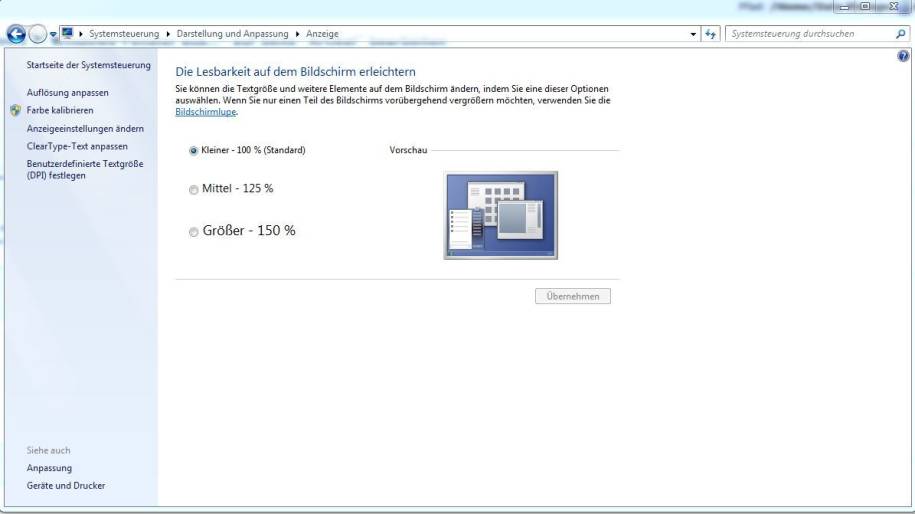915x514 pixels.
Task: Click the computer icon in address bar
Action: click(x=68, y=33)
